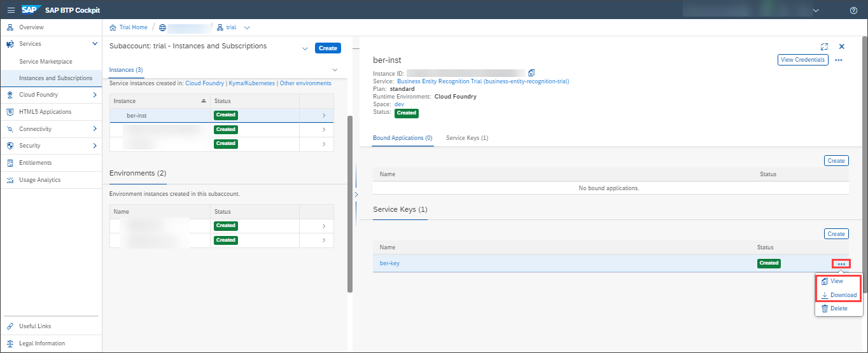Expand the Cloud Foundry sidebar section

tap(95, 95)
